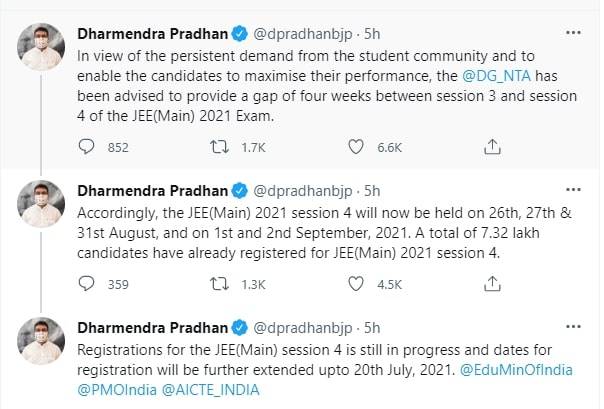Image resolution: width=604 pixels, height=409 pixels.
Task: Reply to the first tweet about JEE gap
Action: point(86,147)
